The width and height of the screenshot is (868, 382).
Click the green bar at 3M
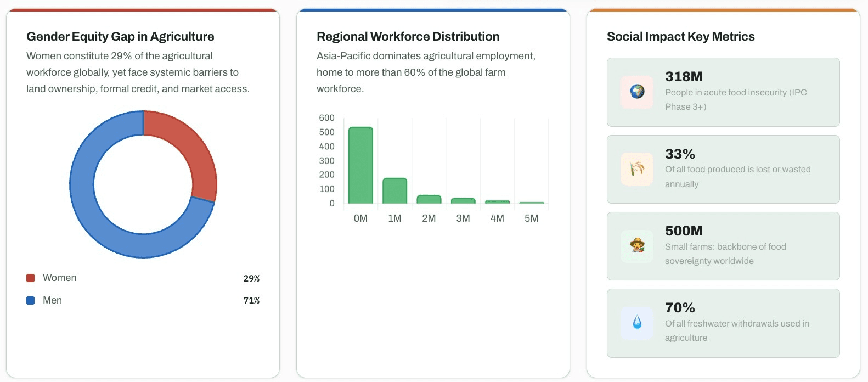click(463, 201)
